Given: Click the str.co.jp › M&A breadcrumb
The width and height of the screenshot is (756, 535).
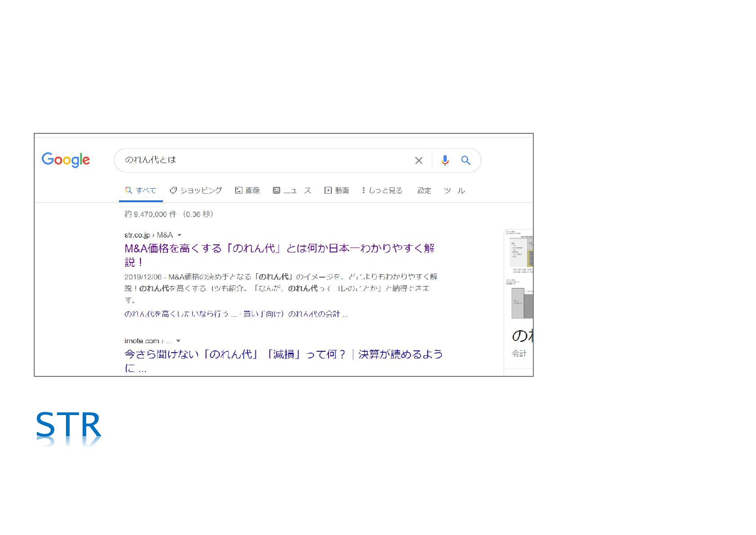Looking at the screenshot, I should coord(149,235).
